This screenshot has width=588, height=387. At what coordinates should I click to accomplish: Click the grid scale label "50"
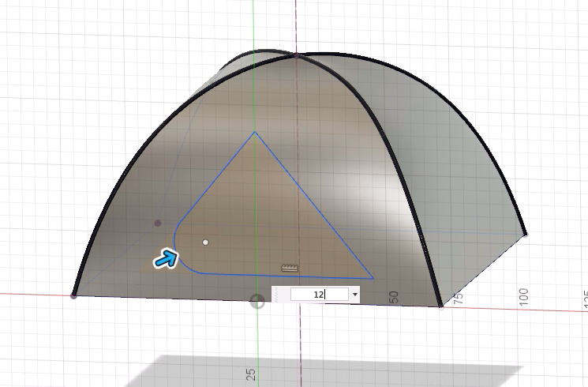click(393, 297)
